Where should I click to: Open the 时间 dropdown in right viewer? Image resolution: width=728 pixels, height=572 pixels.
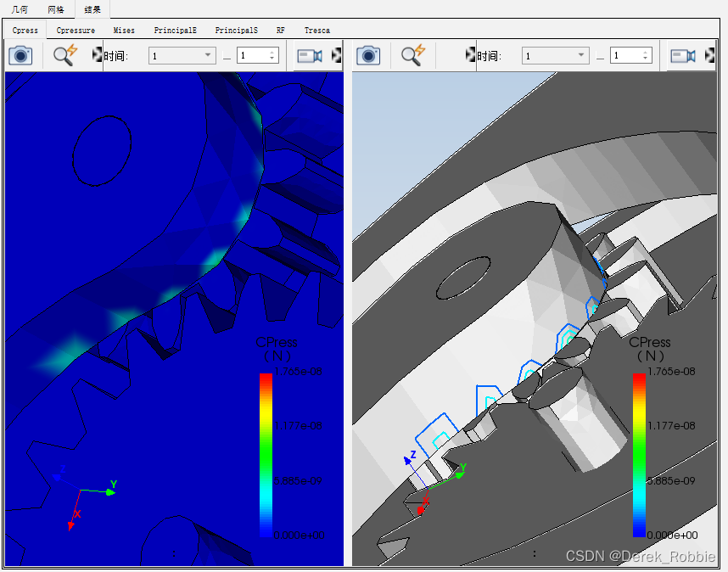pyautogui.click(x=555, y=56)
